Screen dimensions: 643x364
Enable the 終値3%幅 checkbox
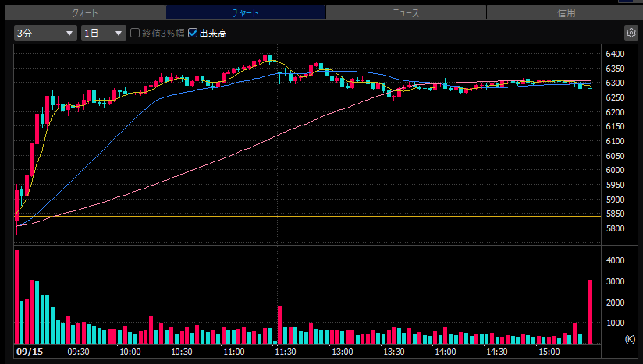pos(135,33)
